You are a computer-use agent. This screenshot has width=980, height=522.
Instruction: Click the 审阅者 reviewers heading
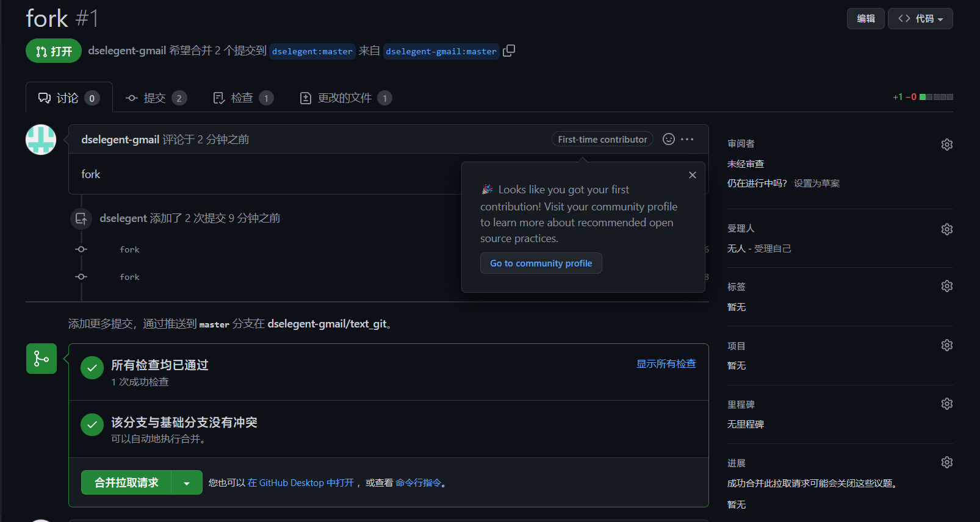click(x=741, y=144)
